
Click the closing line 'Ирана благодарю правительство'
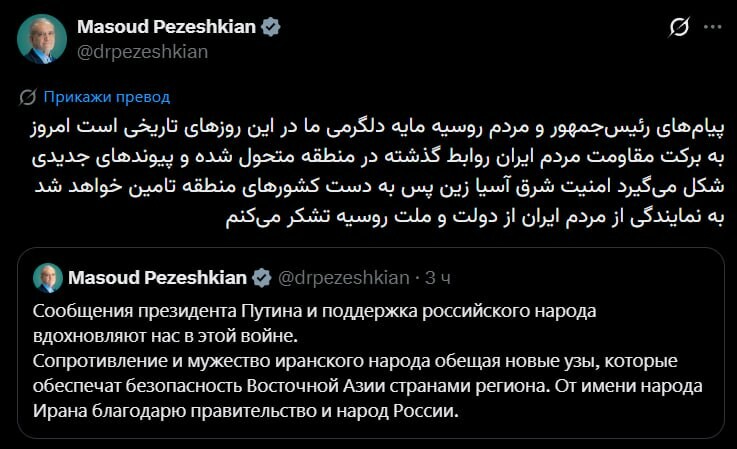(246, 411)
